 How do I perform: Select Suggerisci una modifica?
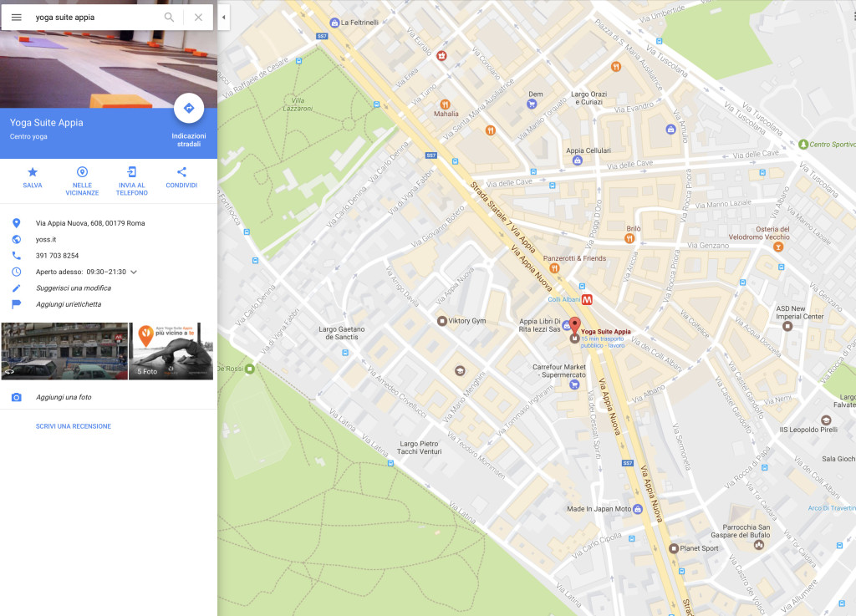[x=74, y=288]
